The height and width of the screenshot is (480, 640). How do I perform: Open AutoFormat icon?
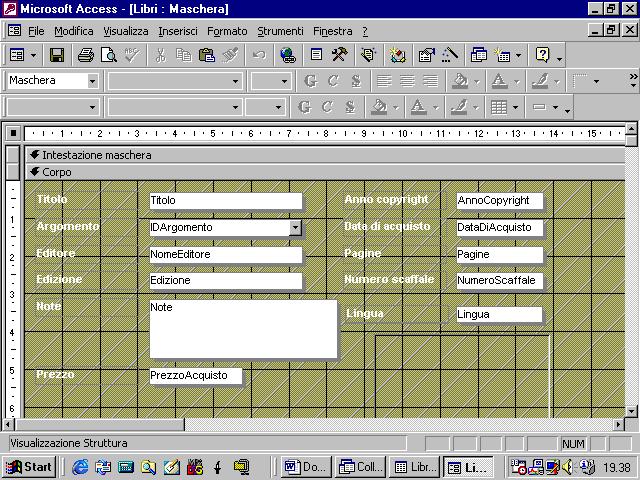tap(397, 55)
